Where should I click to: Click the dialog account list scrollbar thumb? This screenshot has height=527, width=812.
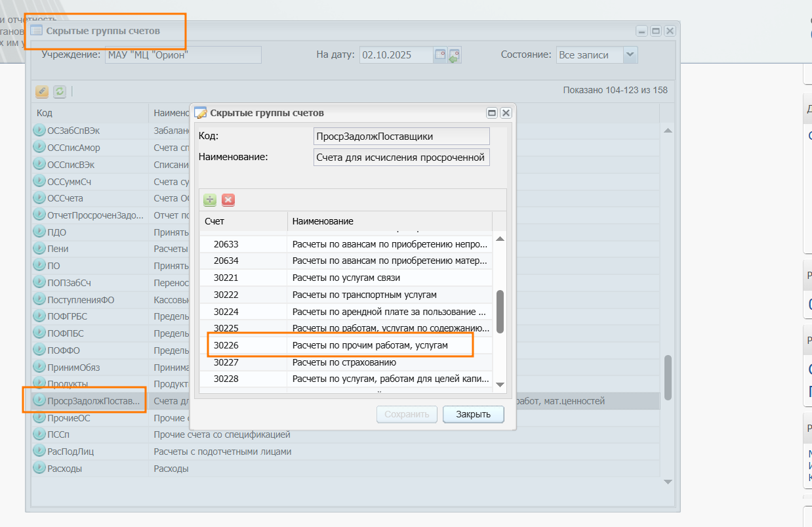[500, 312]
